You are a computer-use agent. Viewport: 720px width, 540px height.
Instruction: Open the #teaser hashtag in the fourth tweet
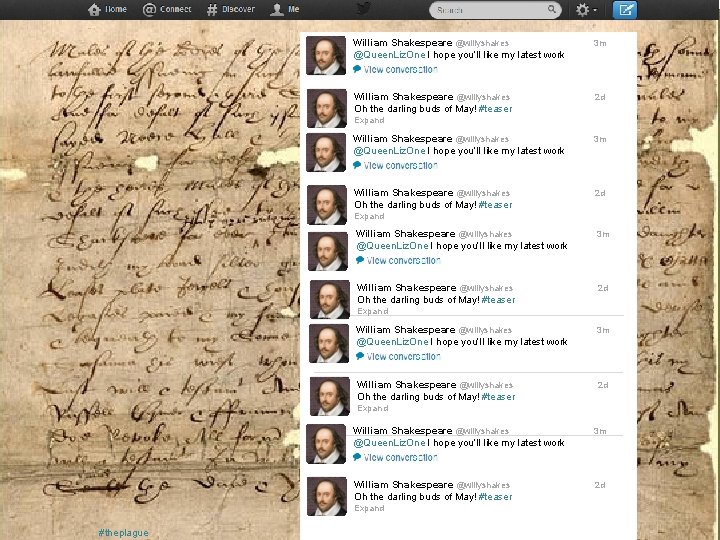(495, 205)
